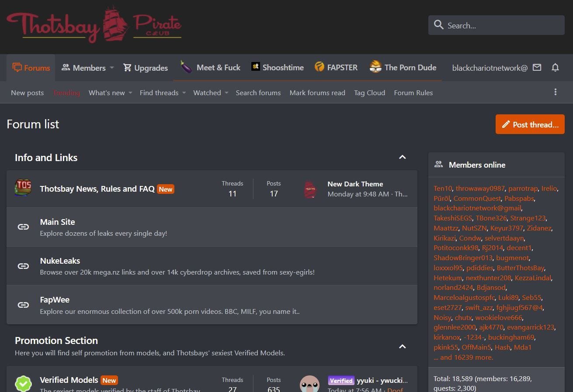Collapse the Promotion Section category

[403, 347]
